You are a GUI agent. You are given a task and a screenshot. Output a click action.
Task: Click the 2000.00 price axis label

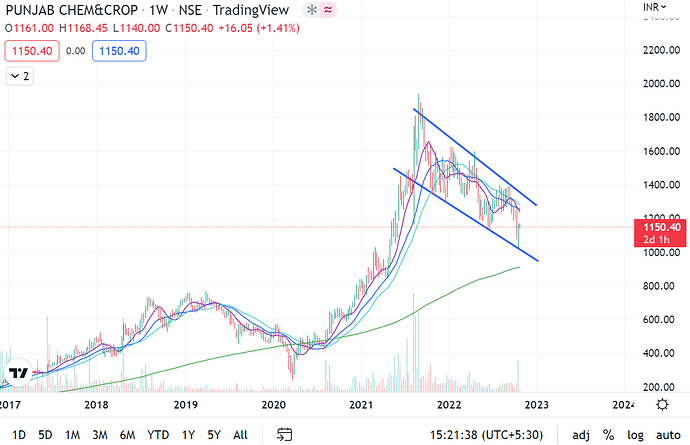661,84
